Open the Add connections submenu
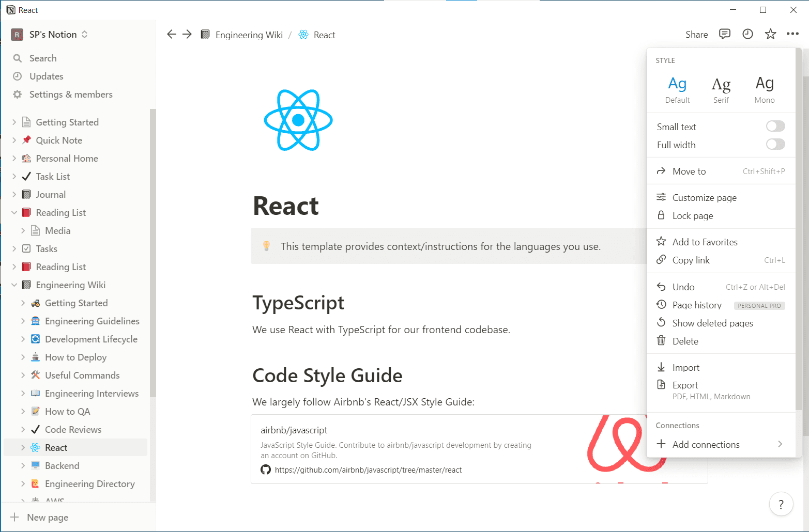Viewport: 809px width, 532px height. [721, 444]
